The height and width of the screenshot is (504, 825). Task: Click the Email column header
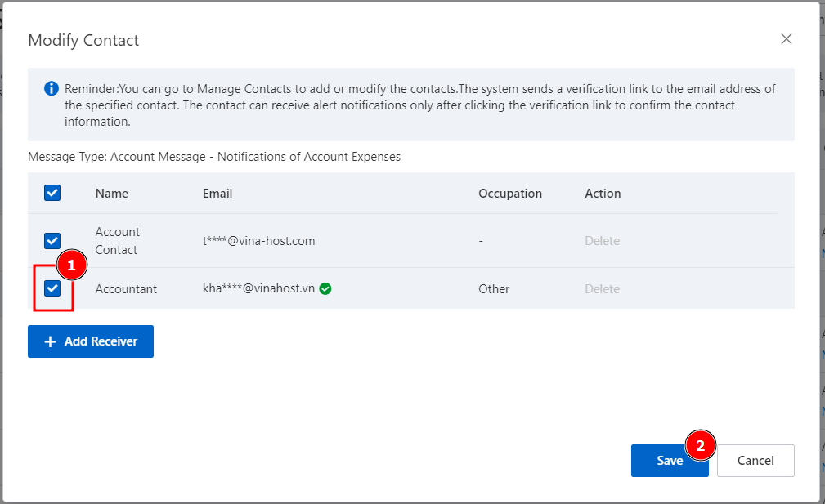point(217,194)
